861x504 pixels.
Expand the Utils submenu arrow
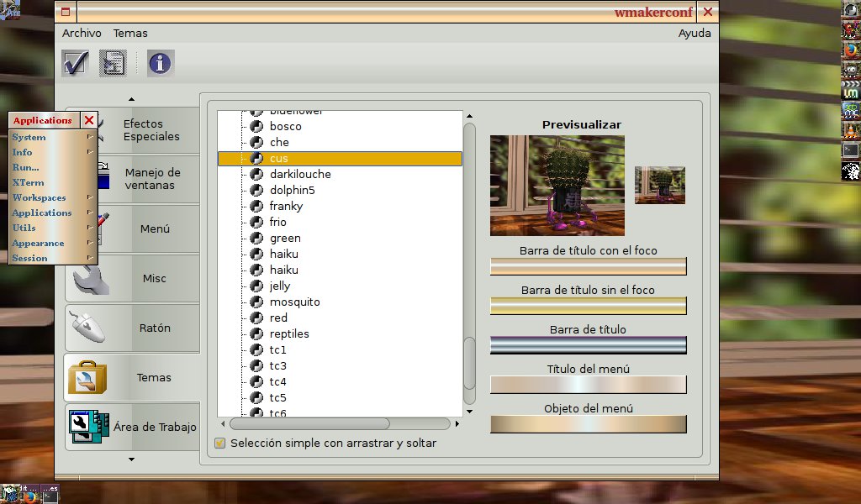pos(89,227)
